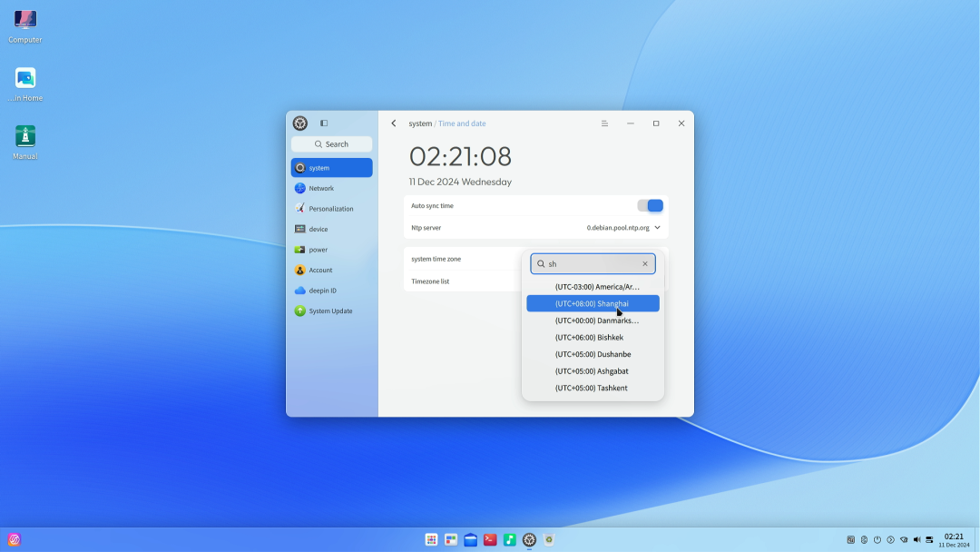Turn off Auto sync time switch
Image resolution: width=980 pixels, height=552 pixels.
[650, 206]
